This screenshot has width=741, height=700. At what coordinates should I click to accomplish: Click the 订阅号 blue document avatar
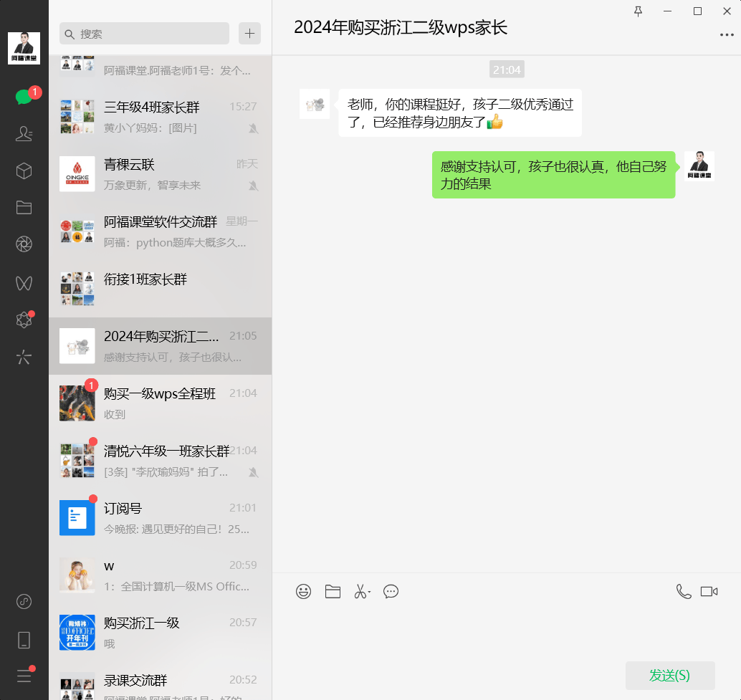coord(77,518)
